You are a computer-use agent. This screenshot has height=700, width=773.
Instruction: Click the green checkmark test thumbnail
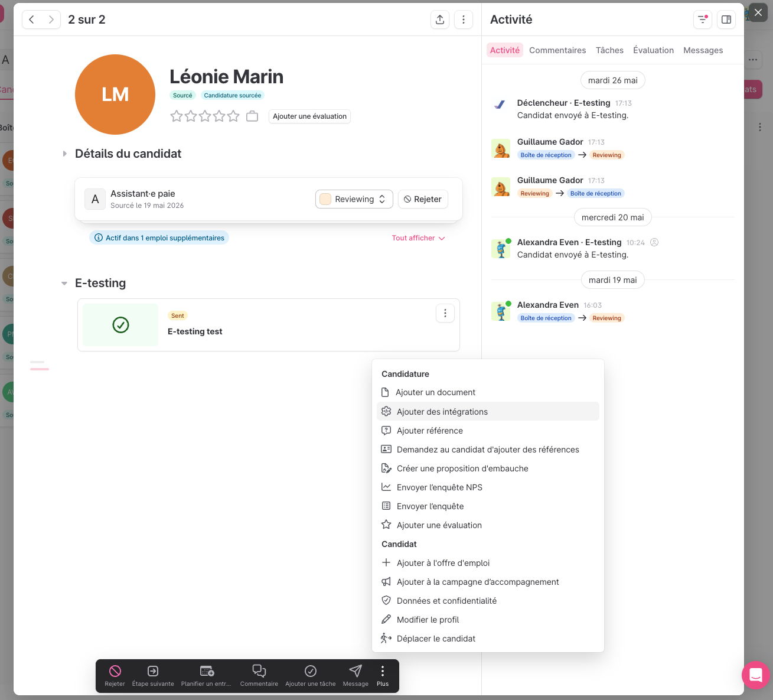(x=120, y=325)
